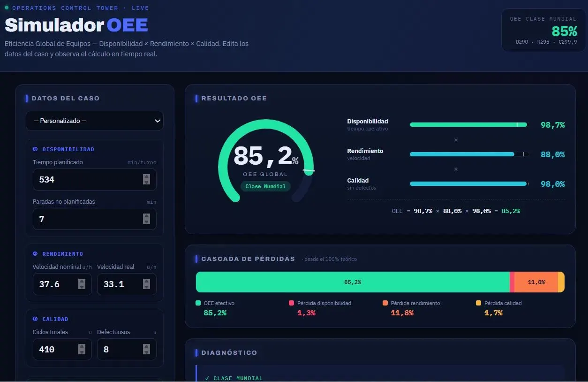Decrease Ciclos totales with the down arrow
This screenshot has width=588, height=382.
[x=82, y=352]
